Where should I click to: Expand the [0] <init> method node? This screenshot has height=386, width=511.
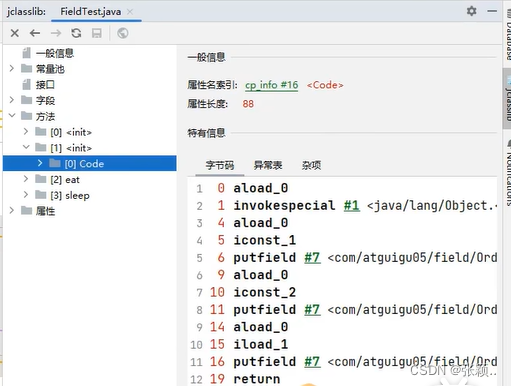click(26, 132)
